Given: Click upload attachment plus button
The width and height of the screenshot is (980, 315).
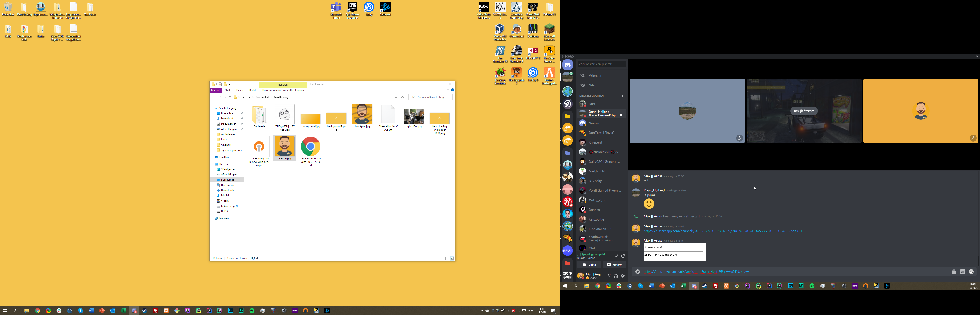Looking at the screenshot, I should pos(638,272).
